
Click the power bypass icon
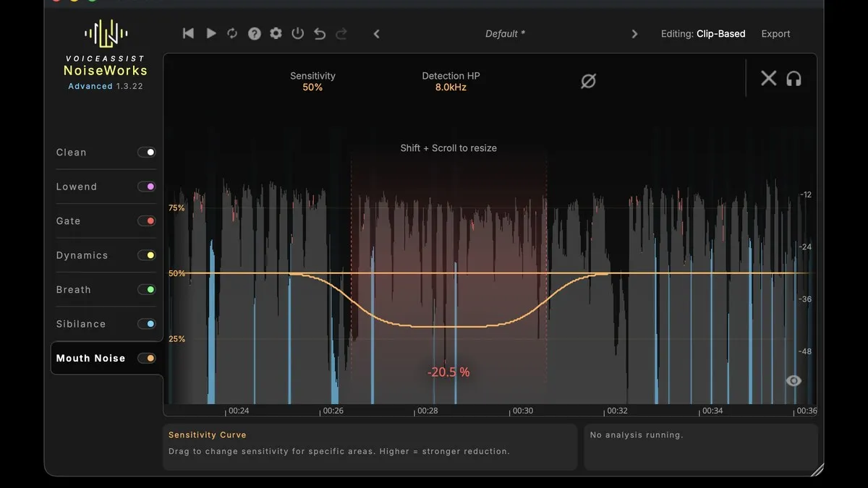coord(297,33)
